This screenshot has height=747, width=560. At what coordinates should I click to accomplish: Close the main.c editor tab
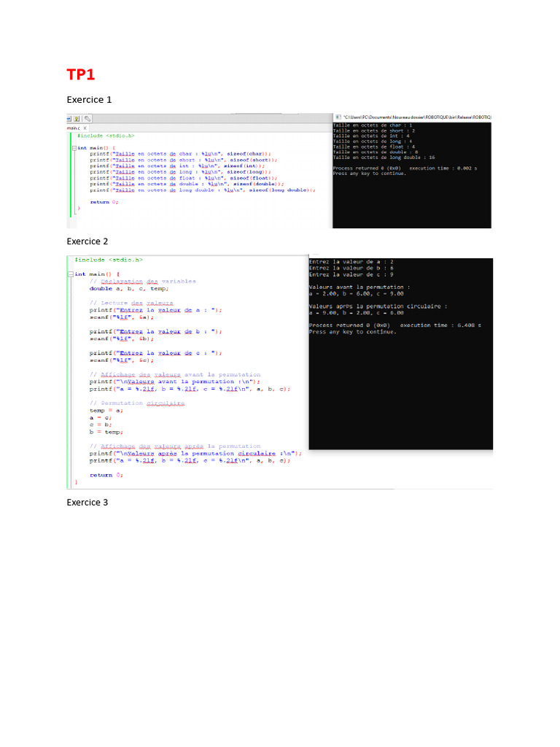coord(85,128)
